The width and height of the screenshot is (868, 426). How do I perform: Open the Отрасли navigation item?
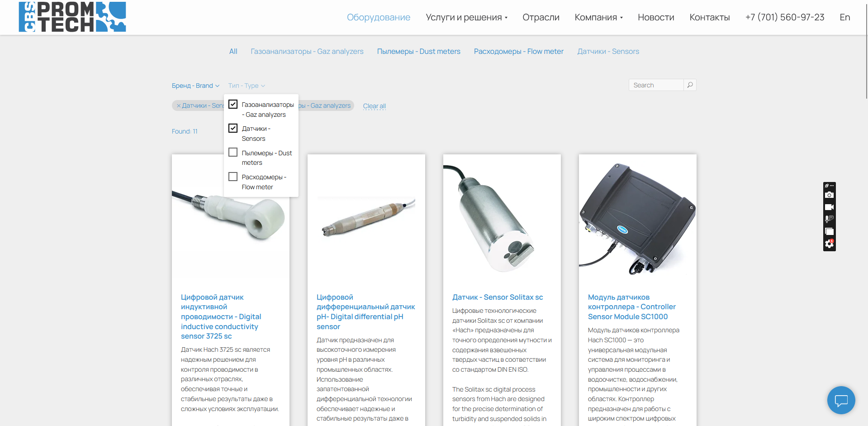click(541, 17)
